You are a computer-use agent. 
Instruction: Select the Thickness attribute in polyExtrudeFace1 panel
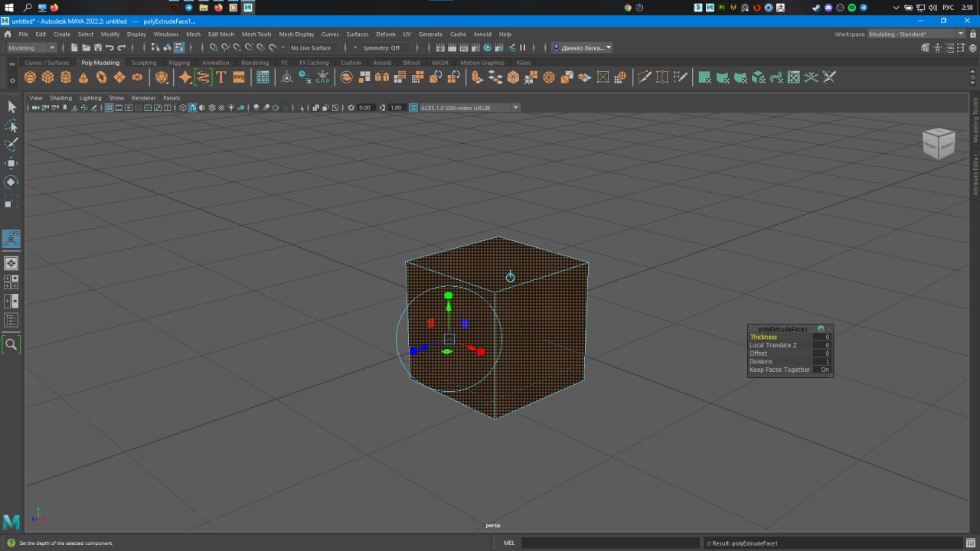click(x=763, y=337)
